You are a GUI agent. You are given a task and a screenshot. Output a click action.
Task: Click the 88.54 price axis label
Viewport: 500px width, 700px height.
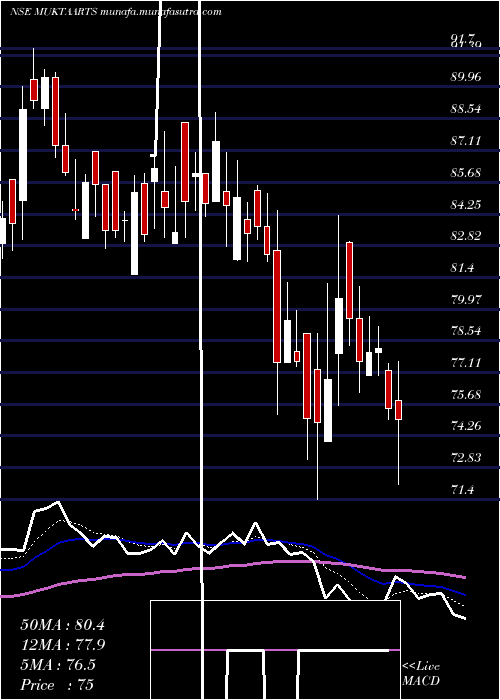(466, 108)
